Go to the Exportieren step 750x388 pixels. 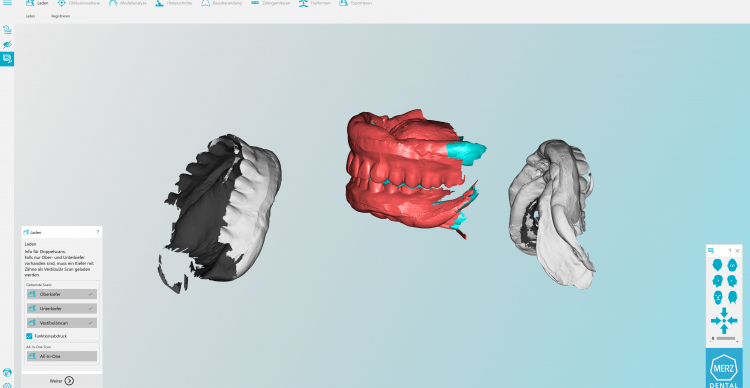pos(355,3)
